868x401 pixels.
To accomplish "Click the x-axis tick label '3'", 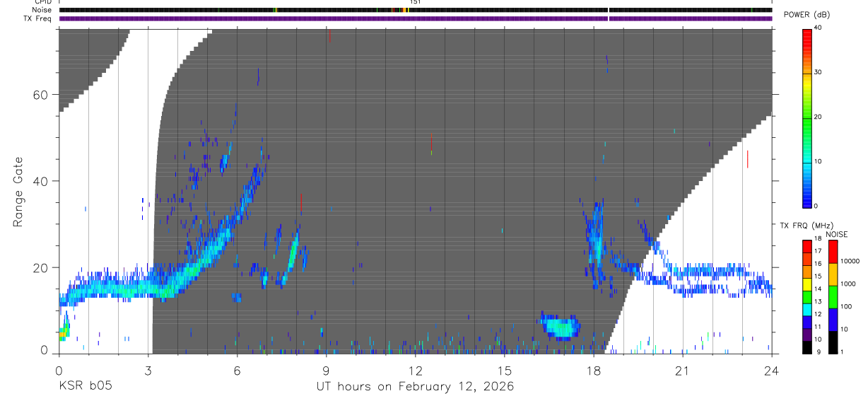I will click(x=148, y=371).
